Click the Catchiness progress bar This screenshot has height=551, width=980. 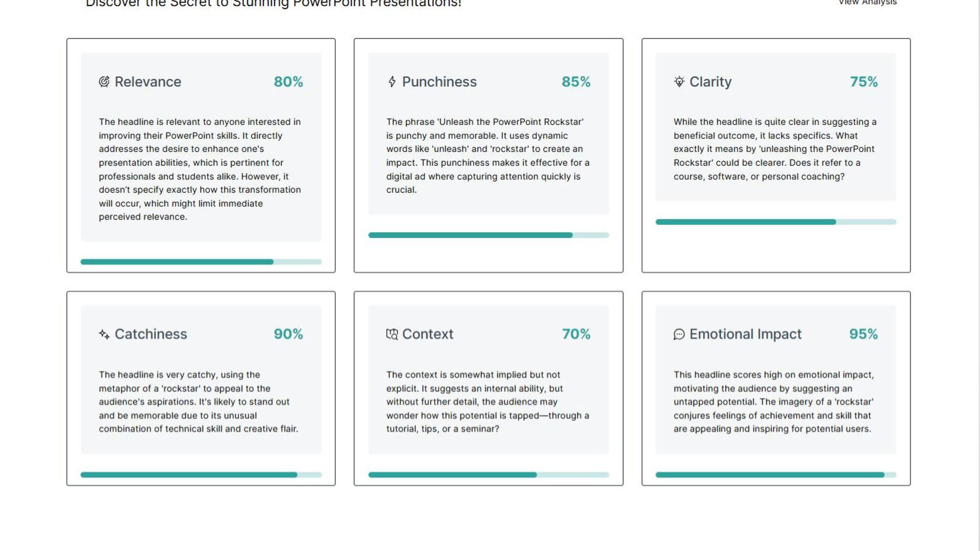(201, 475)
